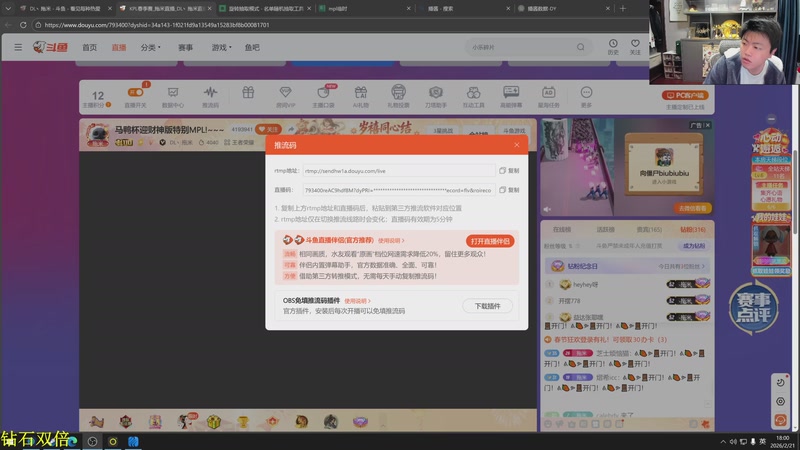The image size is (800, 450).
Task: Click the orange feedback icon in side tools
Action: (x=780, y=420)
